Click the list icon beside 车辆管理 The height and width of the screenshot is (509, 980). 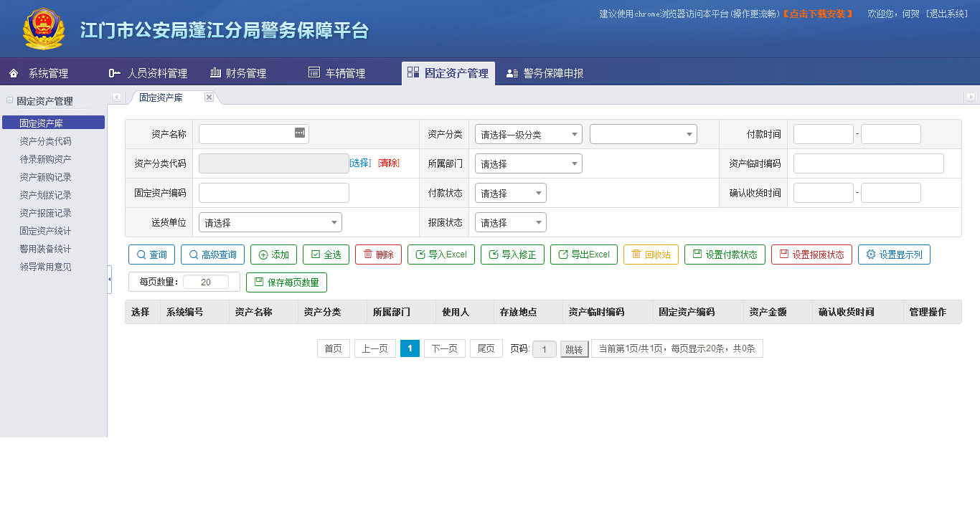pyautogui.click(x=314, y=72)
